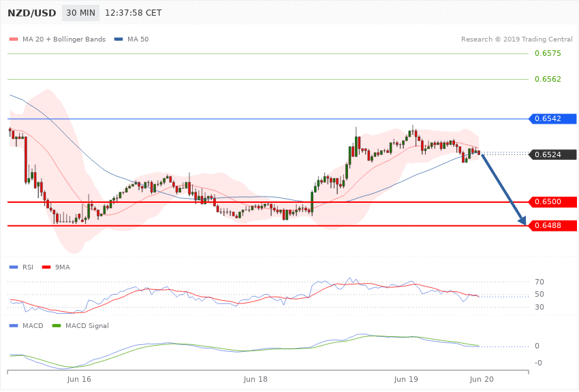Click the Jun 20 date label
The height and width of the screenshot is (392, 579).
pos(482,380)
